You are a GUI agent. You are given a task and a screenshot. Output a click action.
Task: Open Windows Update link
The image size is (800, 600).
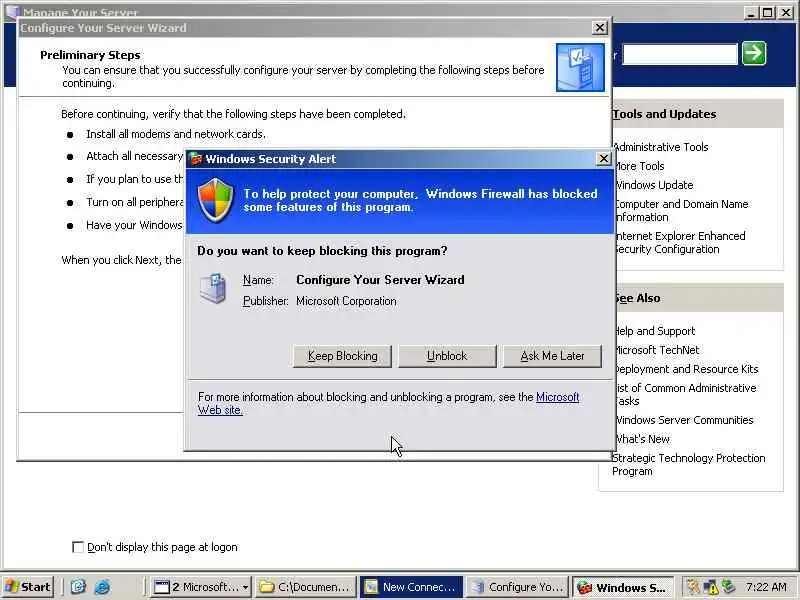tap(654, 185)
